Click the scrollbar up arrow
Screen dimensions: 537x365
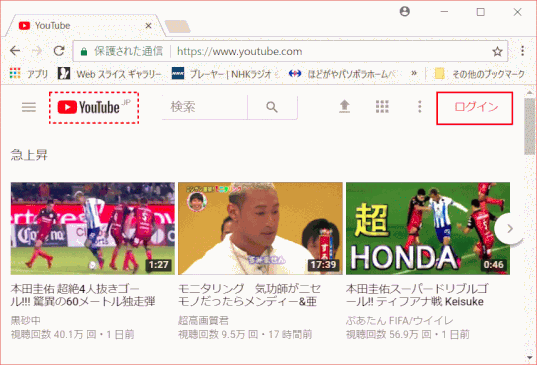529,92
